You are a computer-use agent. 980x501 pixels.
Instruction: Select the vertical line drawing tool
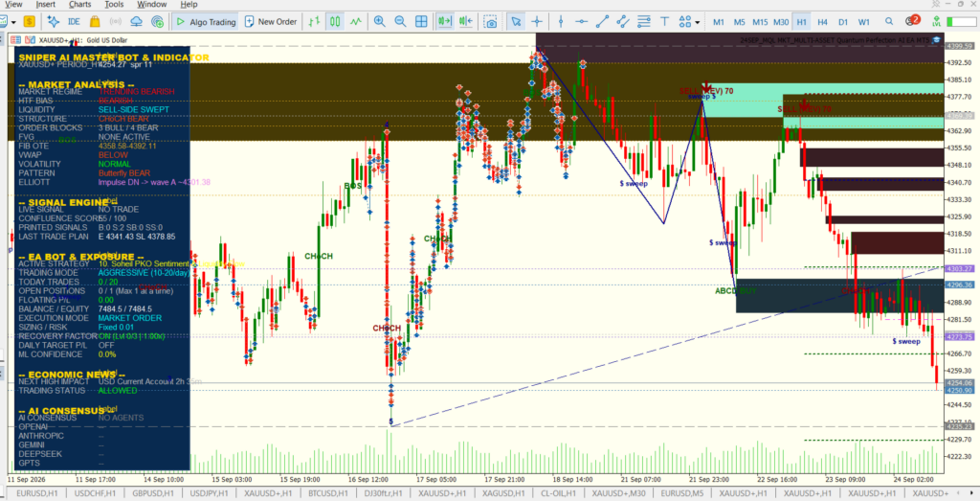(x=561, y=22)
